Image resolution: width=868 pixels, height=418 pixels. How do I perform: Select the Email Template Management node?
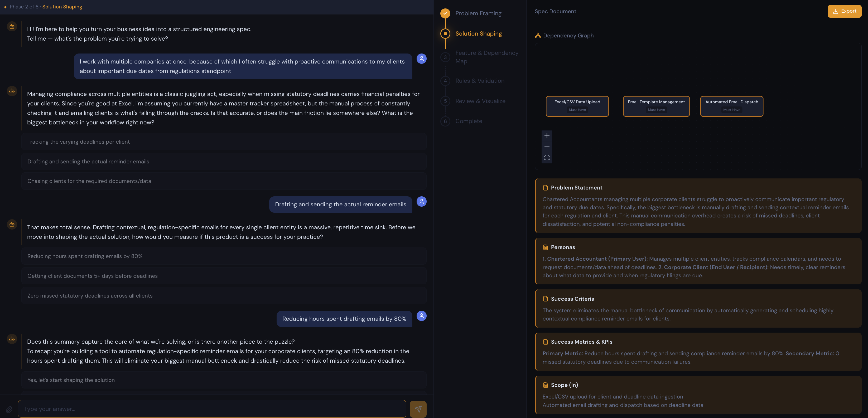click(656, 106)
